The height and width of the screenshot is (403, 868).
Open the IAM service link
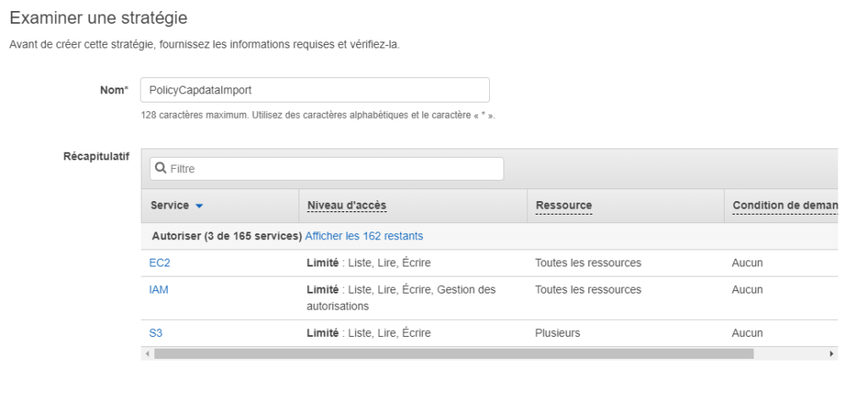(159, 289)
